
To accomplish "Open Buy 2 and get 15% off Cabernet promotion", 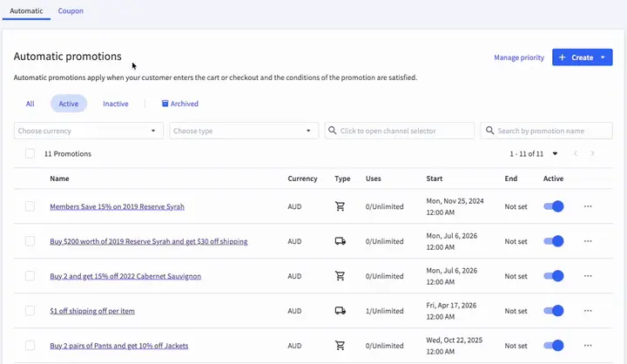I will click(x=125, y=276).
